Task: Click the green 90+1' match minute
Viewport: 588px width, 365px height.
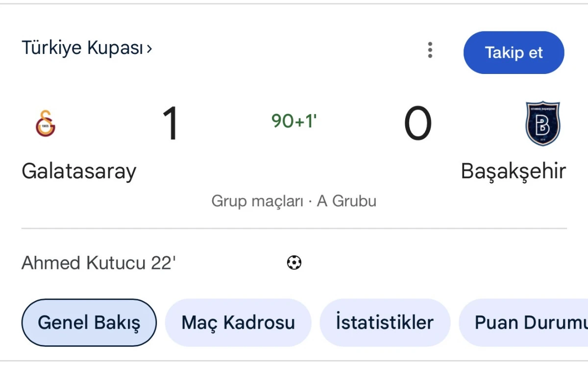Action: pos(294,121)
